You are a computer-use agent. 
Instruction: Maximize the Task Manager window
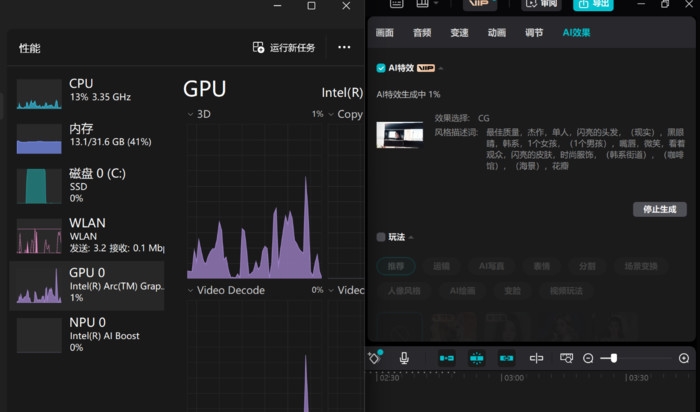[x=311, y=5]
